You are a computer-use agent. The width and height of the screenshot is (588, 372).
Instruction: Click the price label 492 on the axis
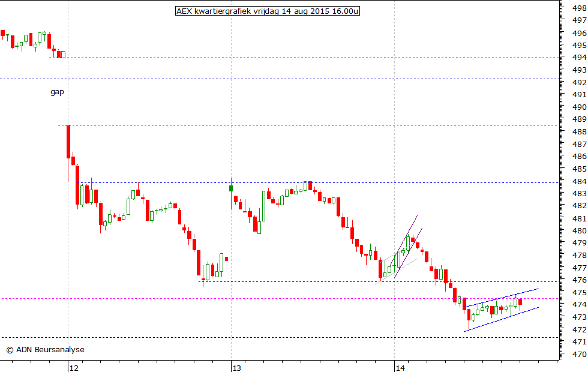[x=580, y=82]
